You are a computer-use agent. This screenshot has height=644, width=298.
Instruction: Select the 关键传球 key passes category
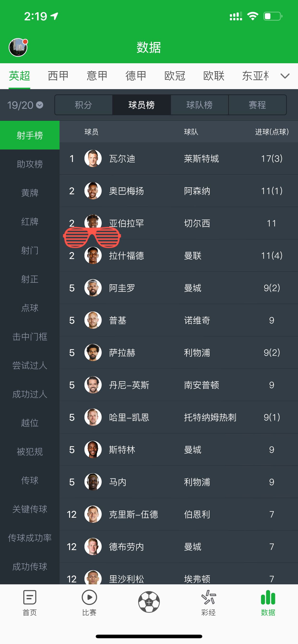click(x=30, y=509)
